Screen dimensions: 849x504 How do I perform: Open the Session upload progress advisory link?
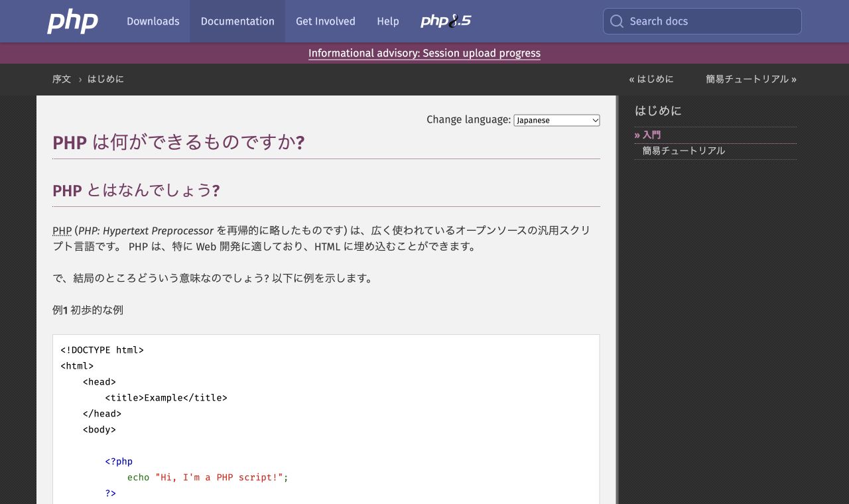424,53
